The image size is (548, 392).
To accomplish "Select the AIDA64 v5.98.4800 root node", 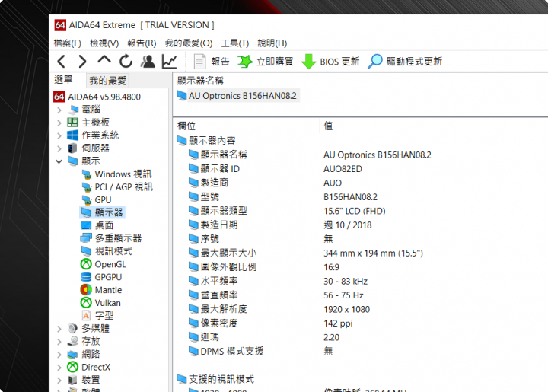I will [104, 97].
